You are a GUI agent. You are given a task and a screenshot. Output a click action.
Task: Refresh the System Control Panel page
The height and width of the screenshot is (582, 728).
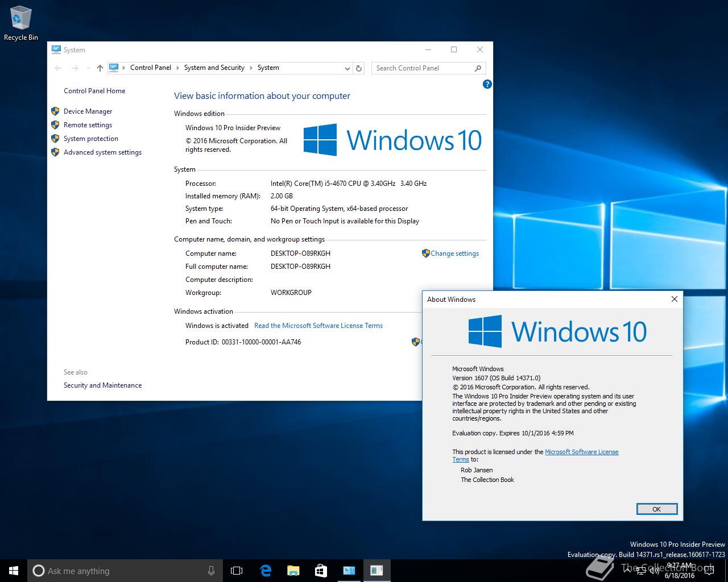coord(359,68)
